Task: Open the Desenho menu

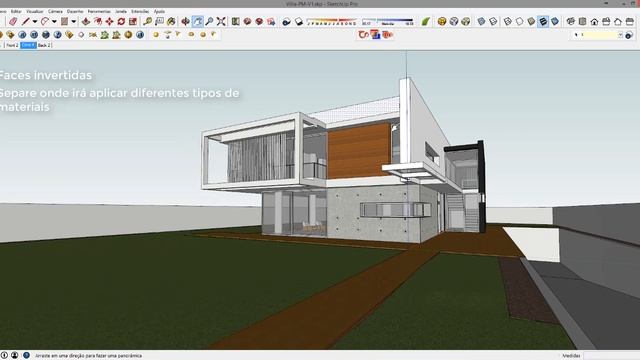Action: [x=75, y=11]
